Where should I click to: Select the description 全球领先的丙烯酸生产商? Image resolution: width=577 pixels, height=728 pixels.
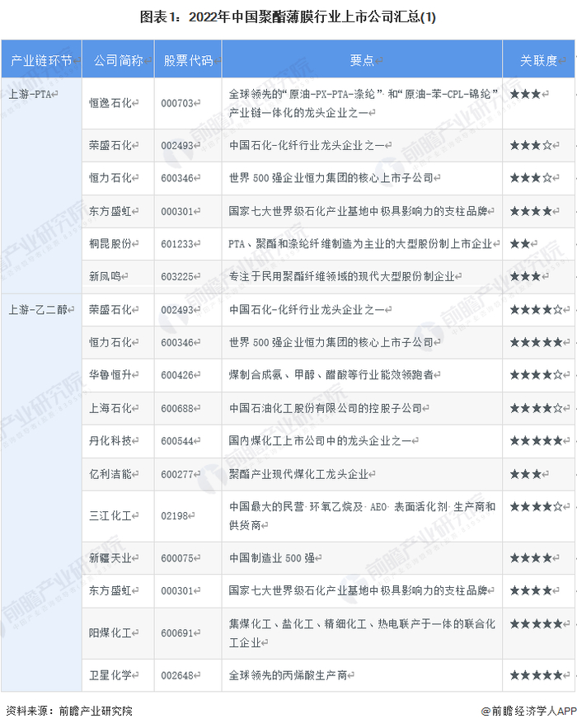pos(288,675)
